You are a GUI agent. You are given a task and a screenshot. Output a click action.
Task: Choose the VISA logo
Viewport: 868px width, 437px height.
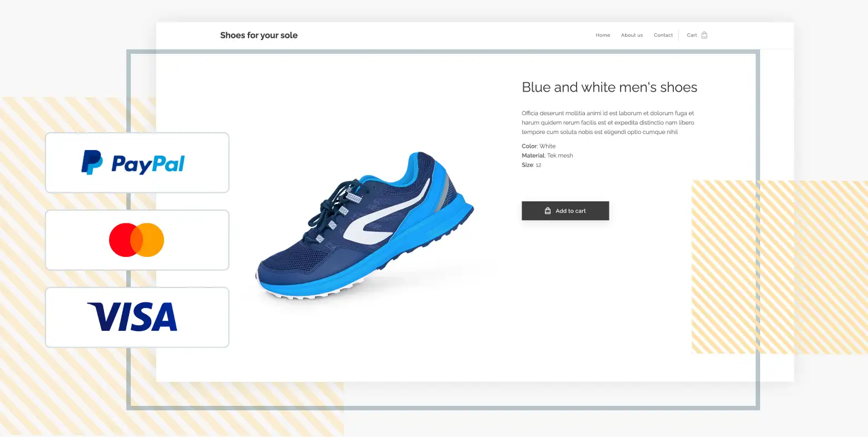(132, 317)
